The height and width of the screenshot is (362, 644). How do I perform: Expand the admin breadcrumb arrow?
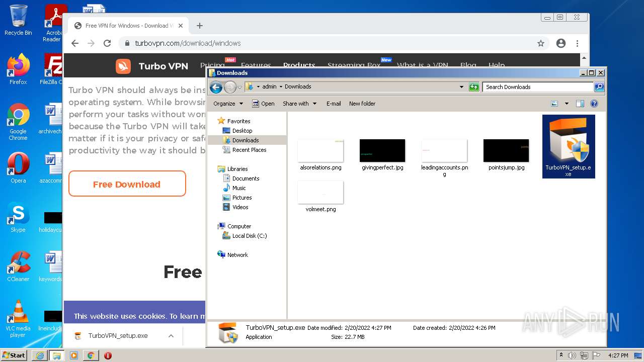pos(281,86)
